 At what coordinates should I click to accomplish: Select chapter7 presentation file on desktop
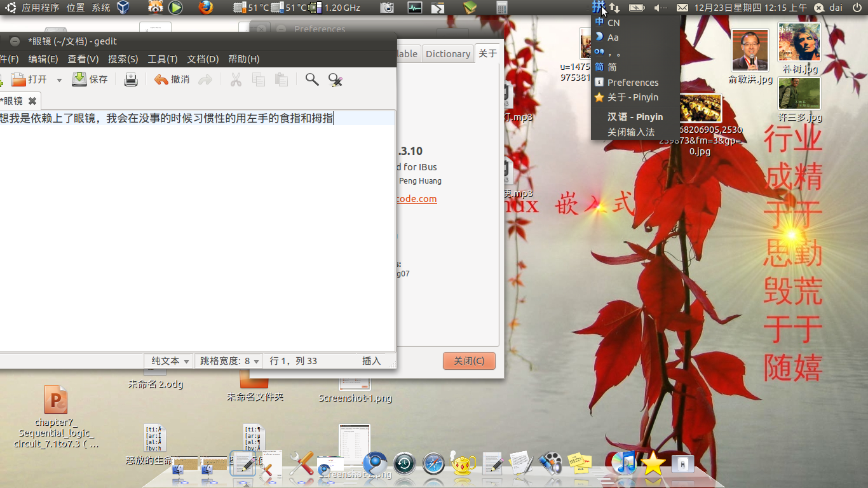click(x=56, y=400)
